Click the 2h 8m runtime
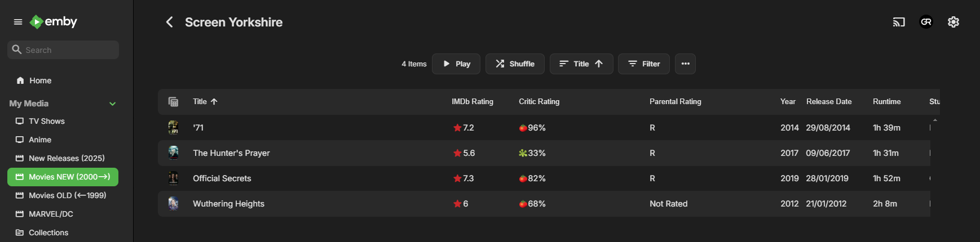Screen dimensions: 980x242 point(885,204)
